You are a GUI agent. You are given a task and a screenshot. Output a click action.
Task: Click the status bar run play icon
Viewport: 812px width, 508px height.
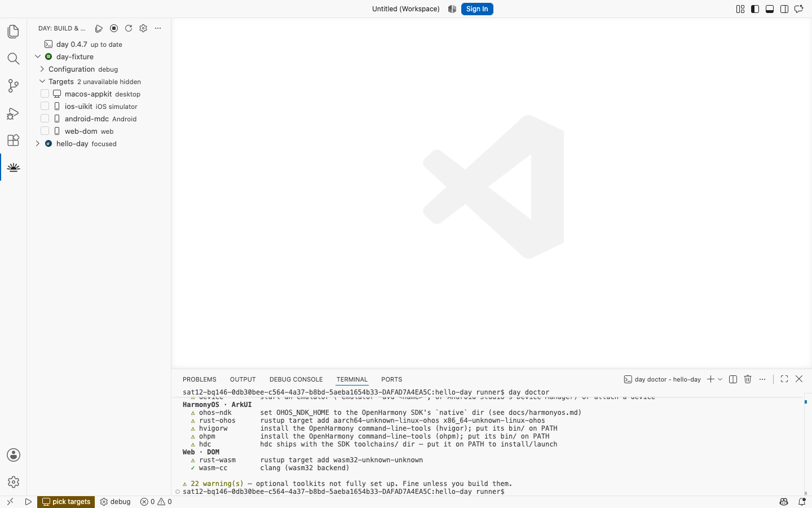point(28,501)
